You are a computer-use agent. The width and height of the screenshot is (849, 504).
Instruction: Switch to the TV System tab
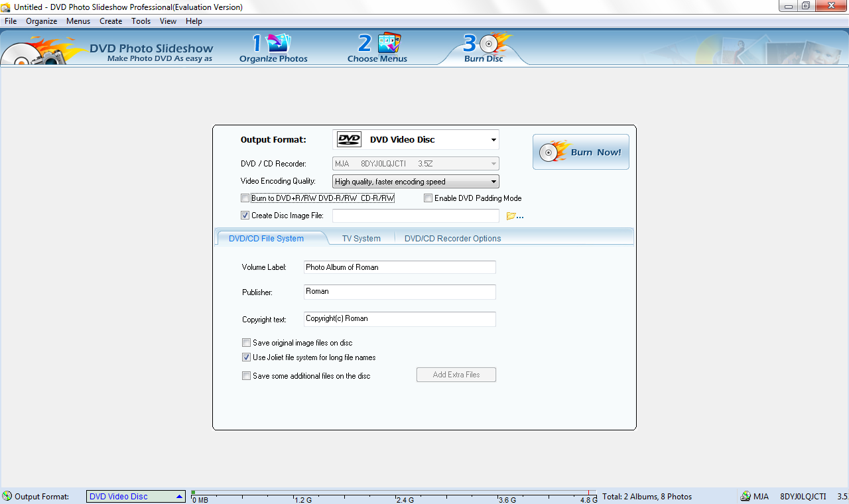click(x=361, y=238)
